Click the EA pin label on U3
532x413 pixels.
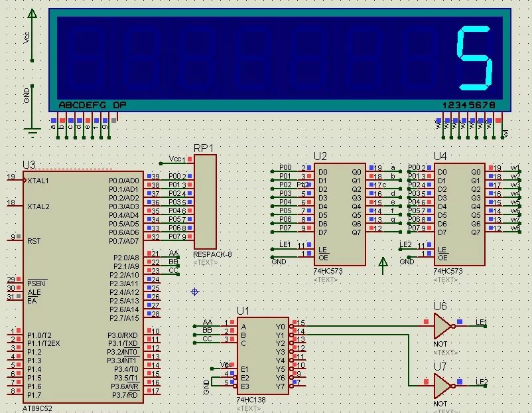32,301
